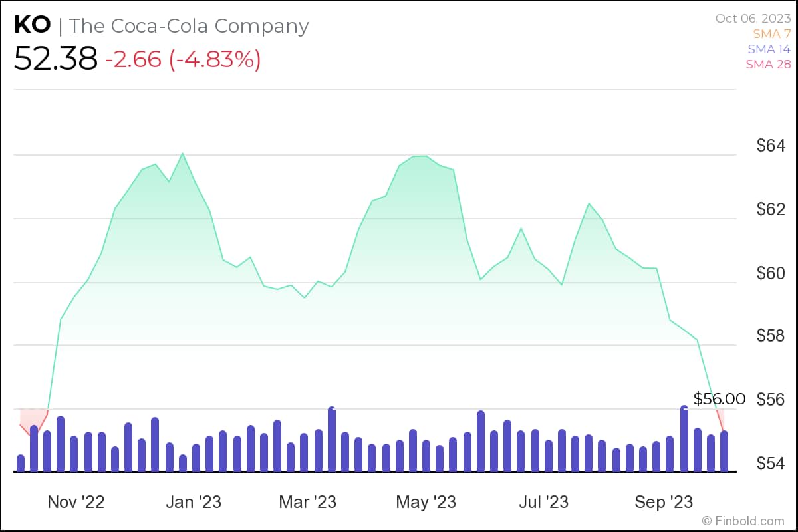The height and width of the screenshot is (532, 798).
Task: Select the Sep '23 axis label
Action: (663, 502)
